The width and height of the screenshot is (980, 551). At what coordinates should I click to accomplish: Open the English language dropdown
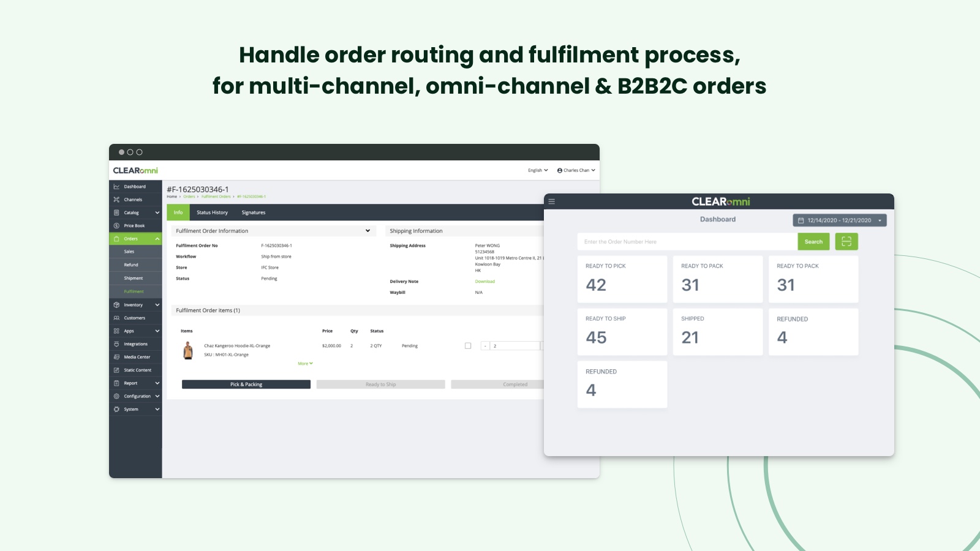click(538, 170)
